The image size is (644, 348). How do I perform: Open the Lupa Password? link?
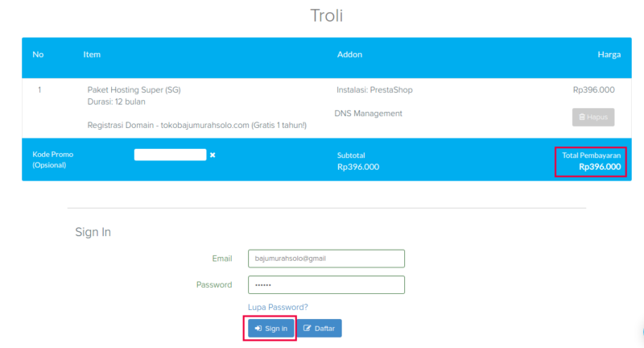278,307
